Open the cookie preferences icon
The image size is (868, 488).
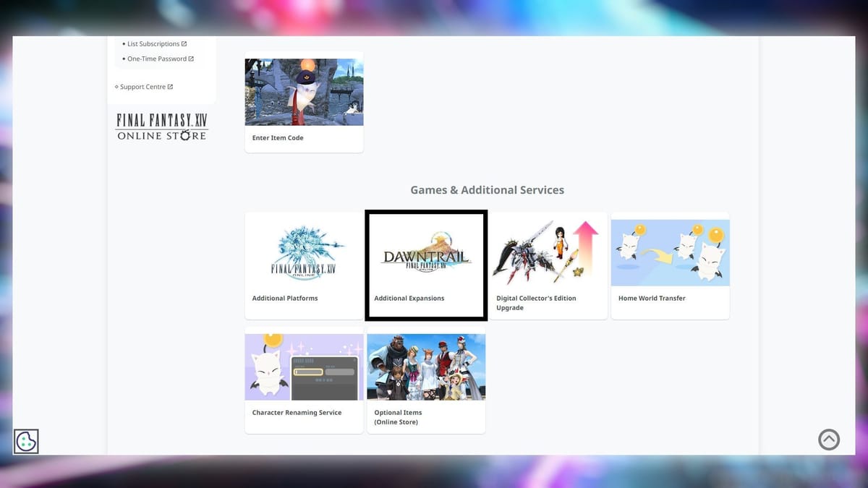click(x=26, y=440)
